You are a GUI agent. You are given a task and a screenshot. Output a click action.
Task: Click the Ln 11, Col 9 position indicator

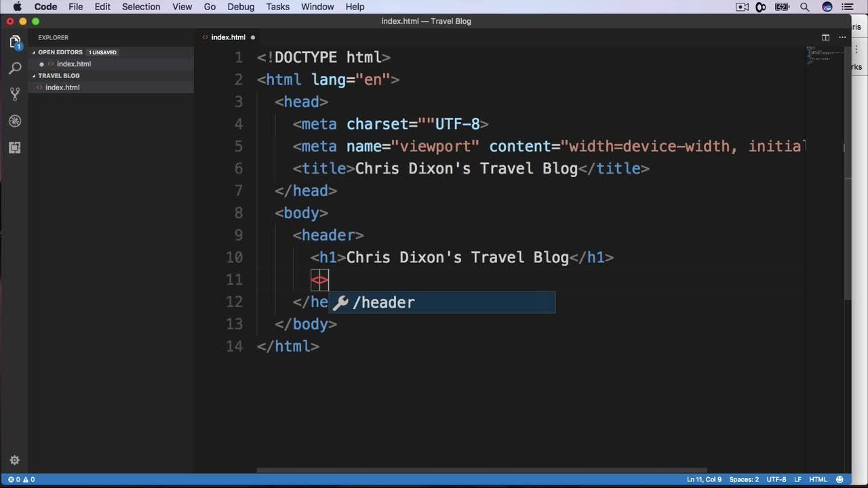[x=704, y=479]
